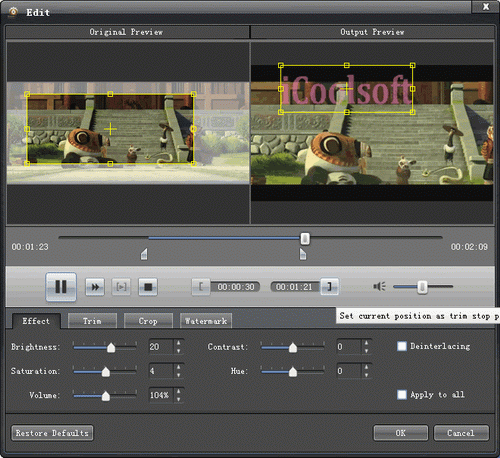The height and width of the screenshot is (458, 500).
Task: Decrease Contrast value with down arrow
Action: point(366,351)
